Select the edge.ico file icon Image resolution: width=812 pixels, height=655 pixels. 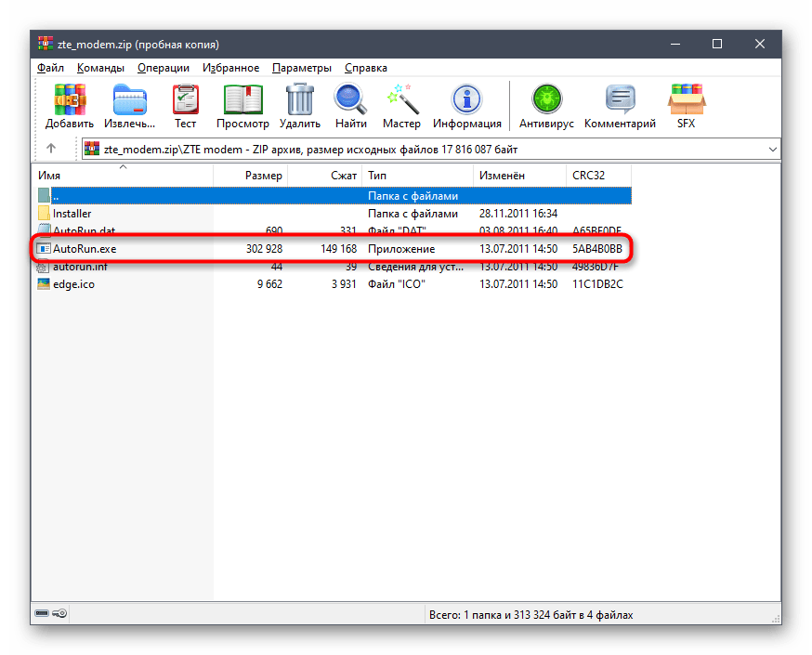[44, 283]
